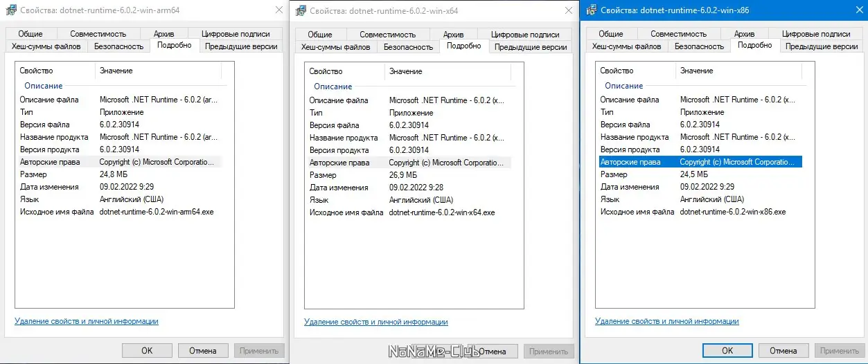Select size value 24,8 МБ
868x364 pixels.
114,174
